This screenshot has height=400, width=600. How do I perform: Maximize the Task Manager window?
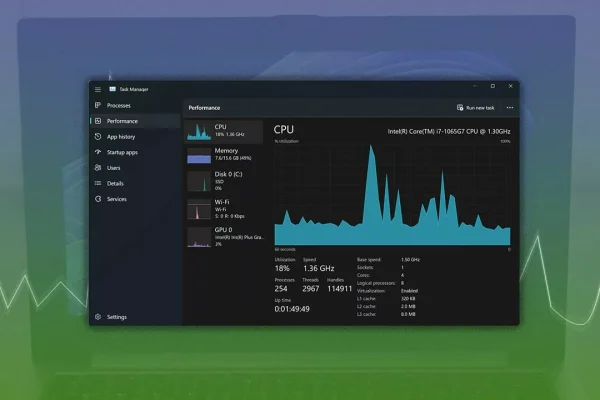click(492, 87)
